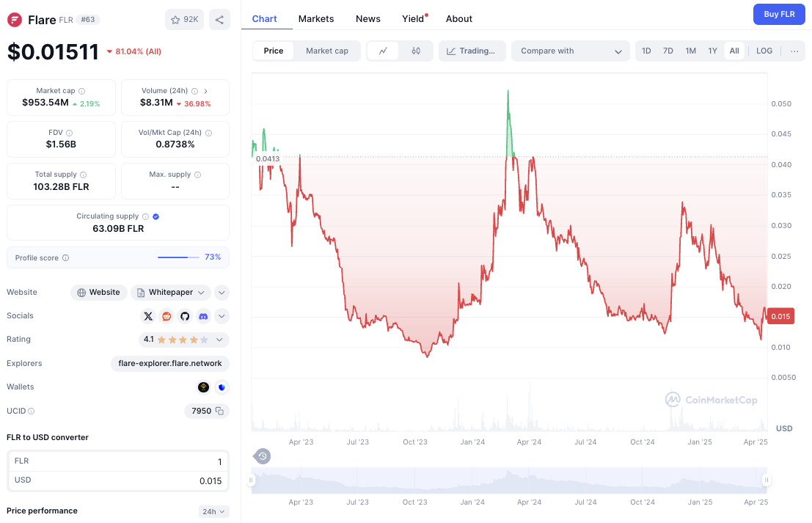812x523 pixels.
Task: Show FDV info icon
Action: [x=70, y=133]
